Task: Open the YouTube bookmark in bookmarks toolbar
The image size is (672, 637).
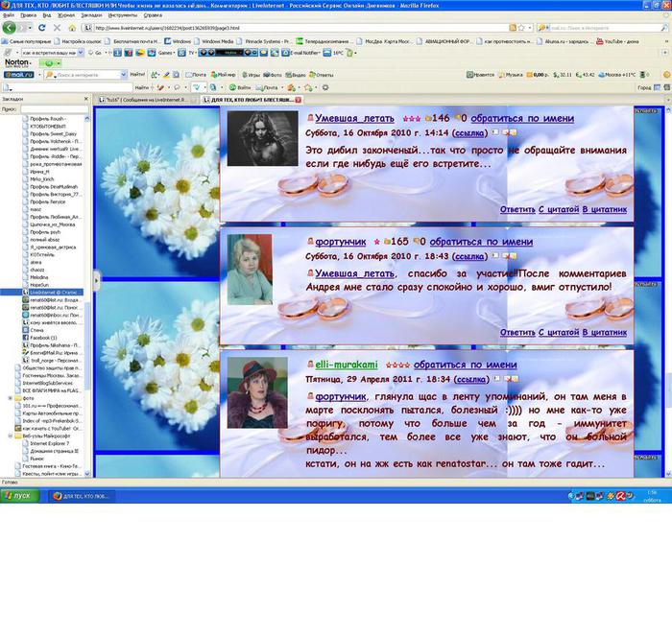Action: point(617,41)
